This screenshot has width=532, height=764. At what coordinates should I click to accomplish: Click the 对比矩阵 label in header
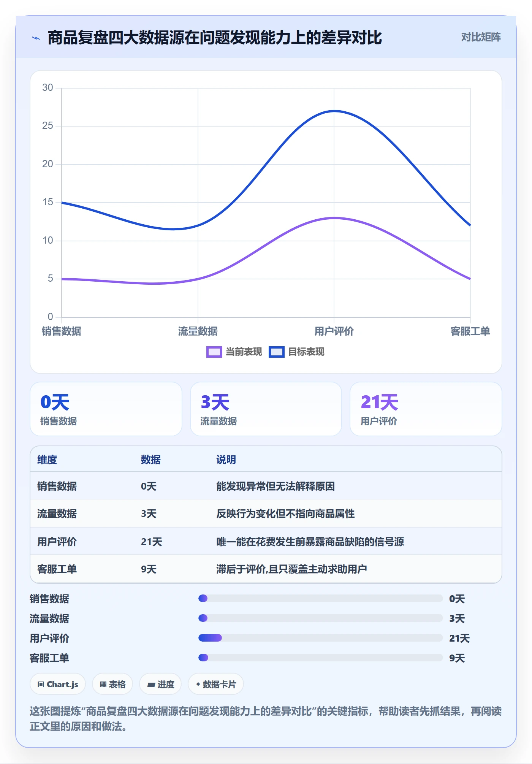(481, 37)
